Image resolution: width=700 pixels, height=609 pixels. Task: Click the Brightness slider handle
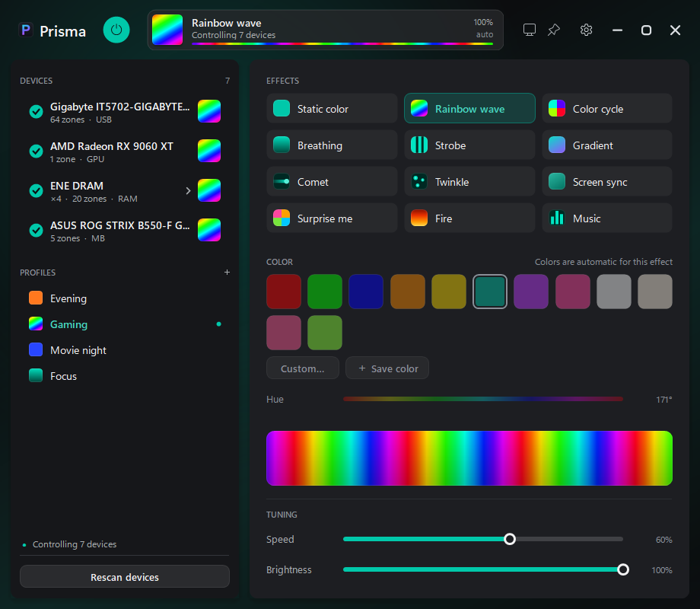(623, 569)
